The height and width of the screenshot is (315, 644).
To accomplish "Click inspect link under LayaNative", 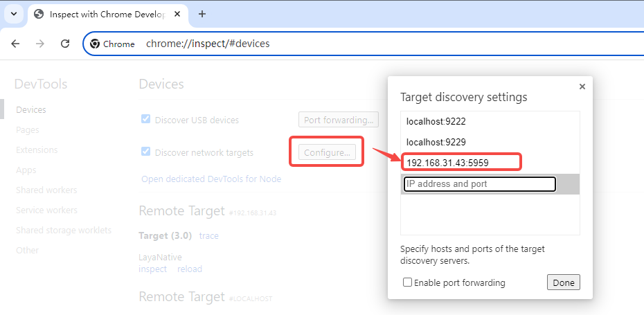I will (152, 269).
